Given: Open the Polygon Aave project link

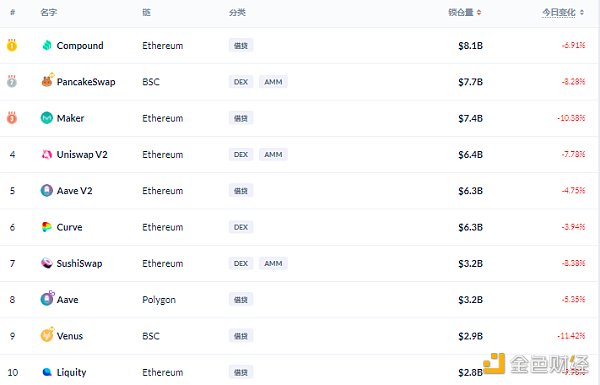Looking at the screenshot, I should pos(68,300).
